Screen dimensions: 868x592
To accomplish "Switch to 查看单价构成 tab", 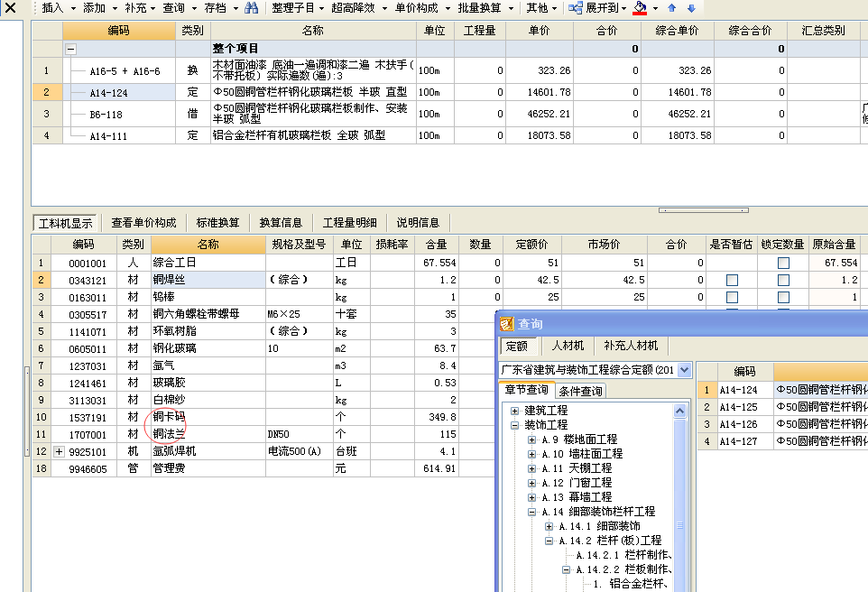I will point(143,223).
